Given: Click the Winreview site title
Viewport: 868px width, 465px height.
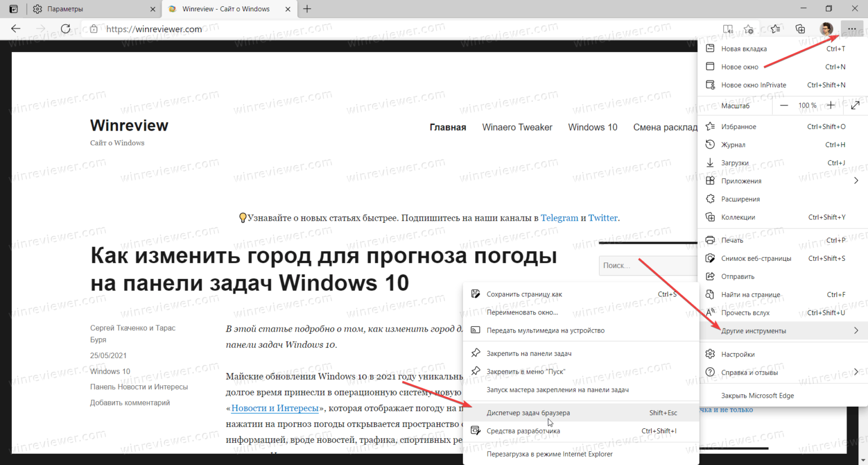Looking at the screenshot, I should tap(129, 125).
